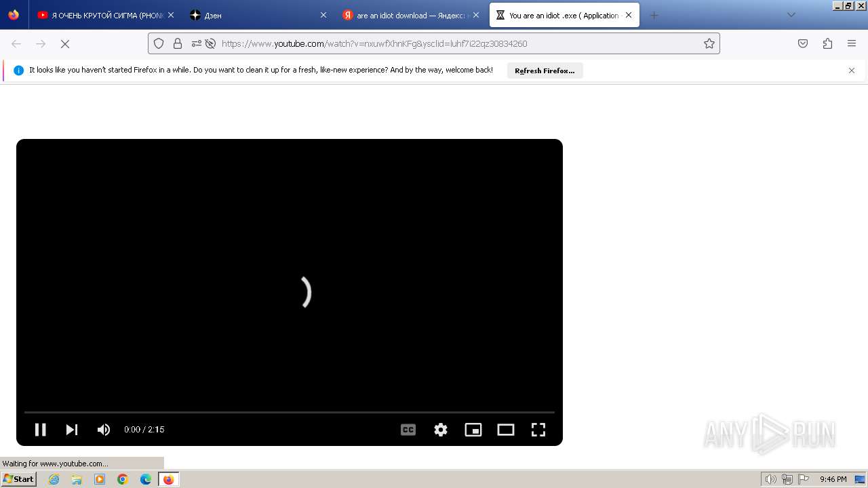Switch to theater mode
The image size is (868, 488).
506,430
